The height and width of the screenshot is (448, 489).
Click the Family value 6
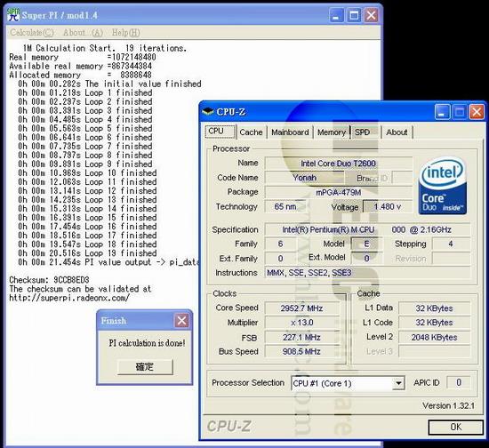pyautogui.click(x=280, y=244)
